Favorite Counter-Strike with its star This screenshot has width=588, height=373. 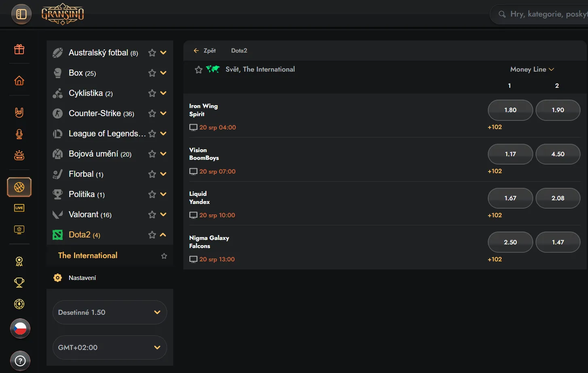click(x=152, y=113)
